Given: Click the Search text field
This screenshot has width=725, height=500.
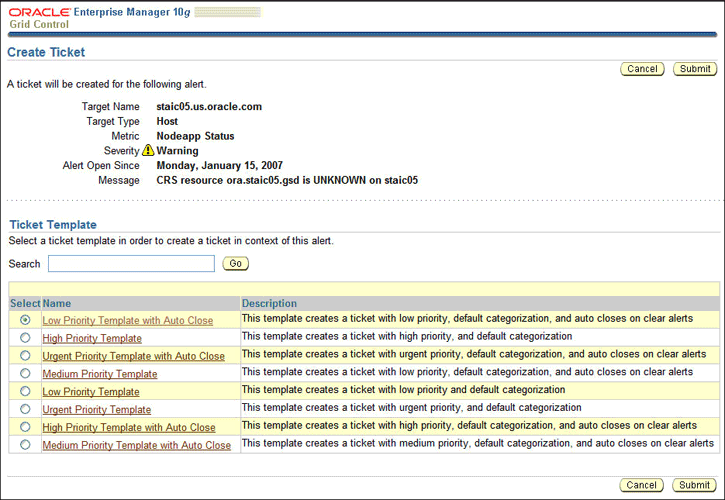Looking at the screenshot, I should (x=131, y=264).
